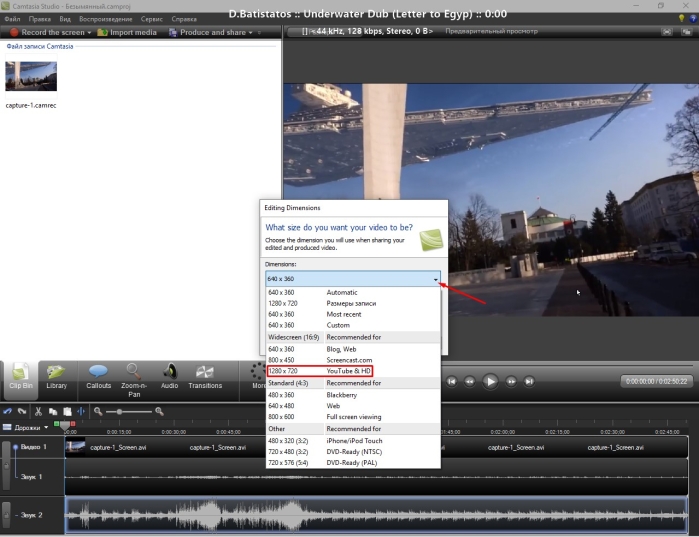Open the Clip Bin tab
This screenshot has height=537, width=699.
pos(21,378)
